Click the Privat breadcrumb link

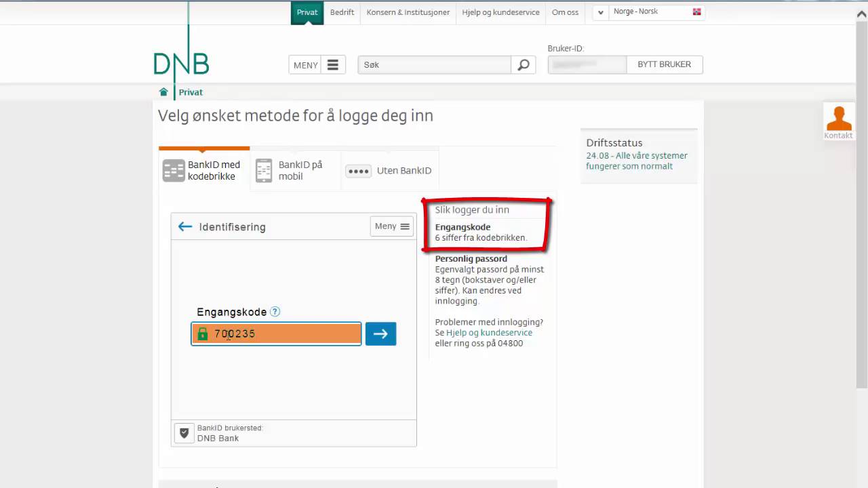coord(191,92)
